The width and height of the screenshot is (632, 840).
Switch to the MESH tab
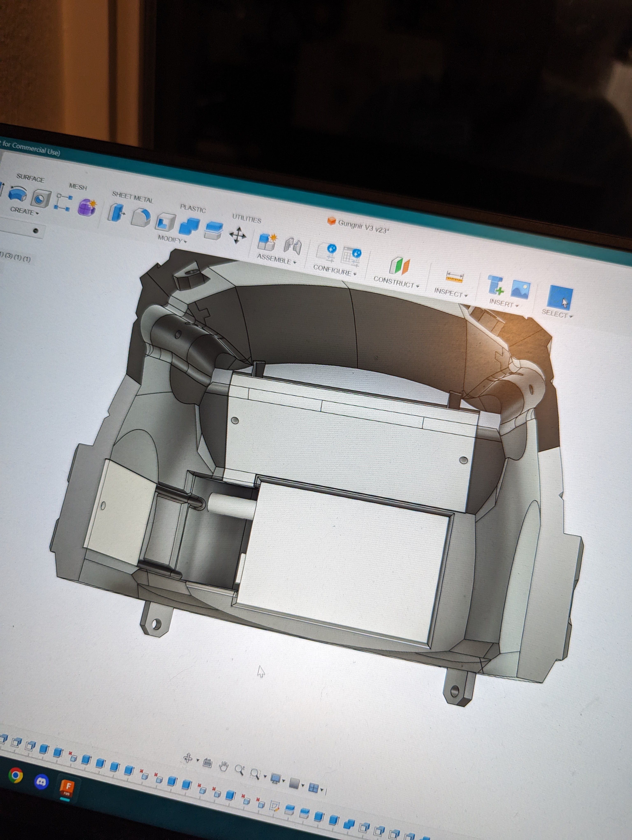pyautogui.click(x=78, y=187)
